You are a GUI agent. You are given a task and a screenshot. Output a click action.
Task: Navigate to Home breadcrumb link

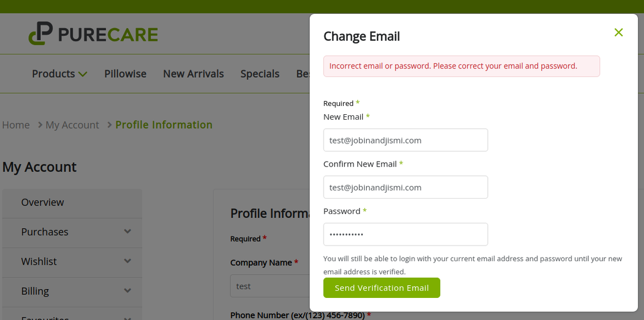pos(16,125)
